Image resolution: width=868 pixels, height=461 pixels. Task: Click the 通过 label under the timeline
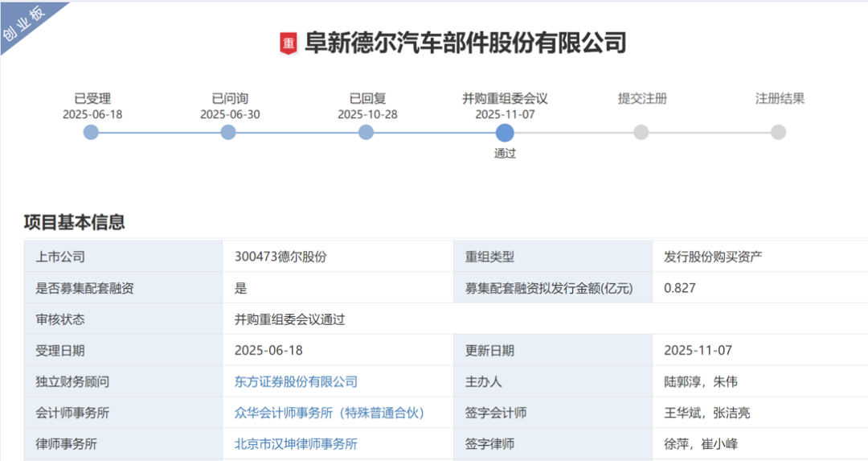click(x=505, y=154)
